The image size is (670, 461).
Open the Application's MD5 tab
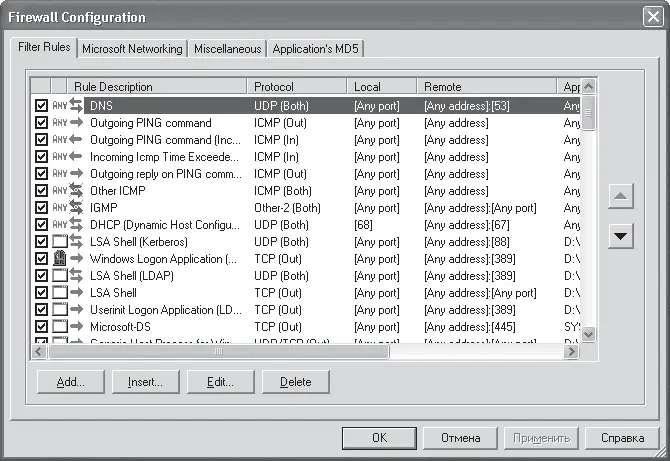coord(315,49)
